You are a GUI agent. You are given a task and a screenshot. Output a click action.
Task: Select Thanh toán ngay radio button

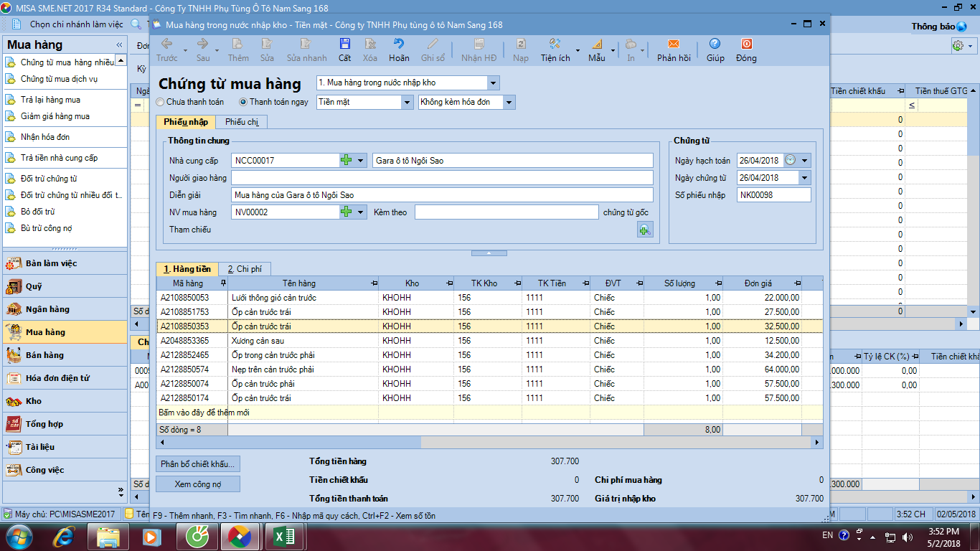tap(243, 102)
